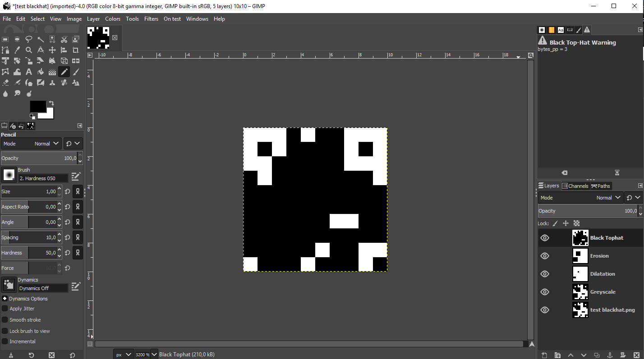This screenshot has width=644, height=359.
Task: Hide the Dilatation layer
Action: [545, 274]
